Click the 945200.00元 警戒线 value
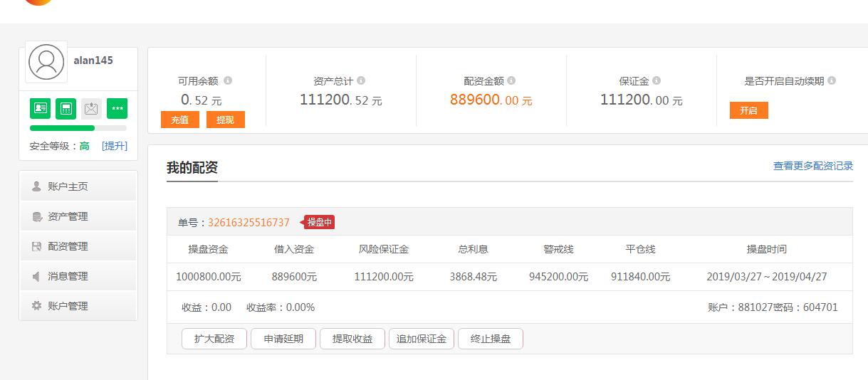The width and height of the screenshot is (868, 380). pos(558,277)
